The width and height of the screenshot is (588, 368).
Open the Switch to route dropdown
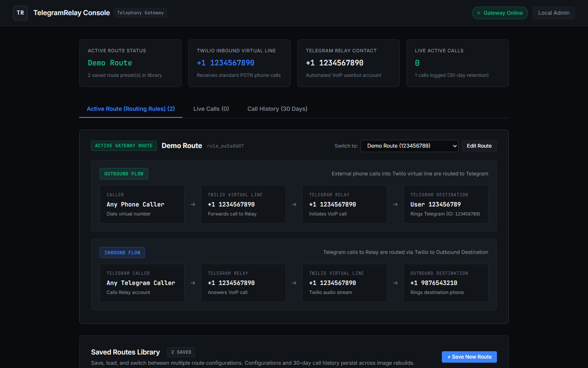point(410,146)
